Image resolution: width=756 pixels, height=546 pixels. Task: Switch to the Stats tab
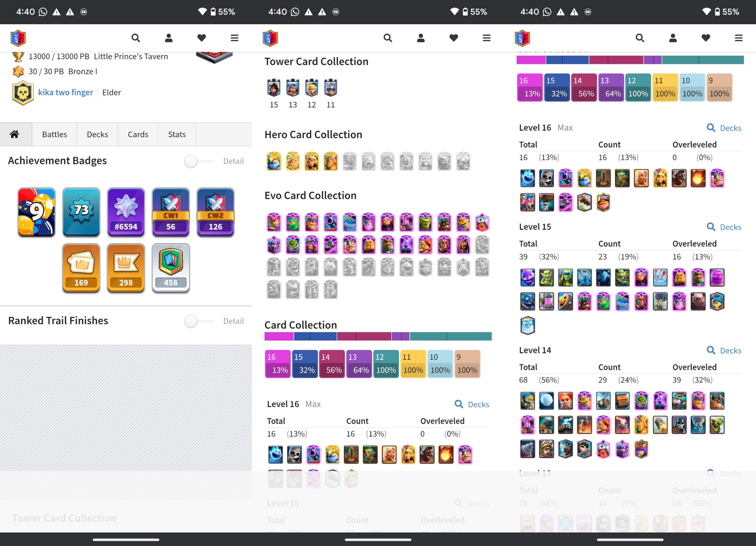tap(177, 134)
